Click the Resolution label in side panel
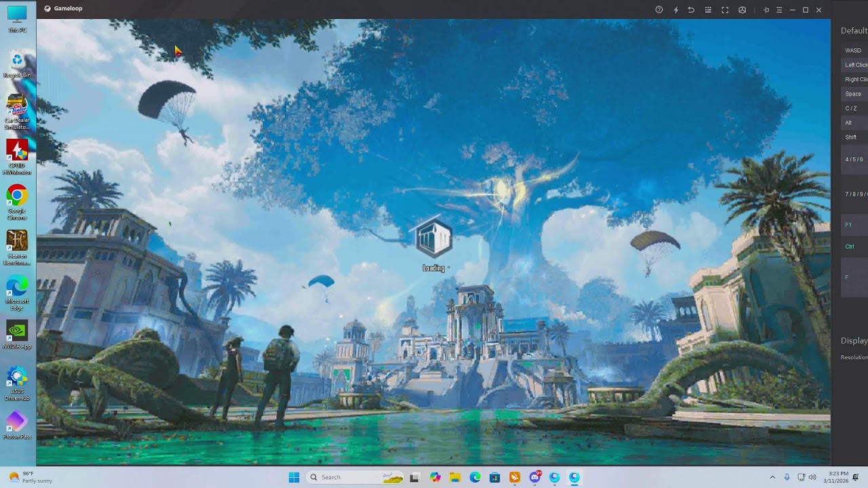 click(x=854, y=357)
